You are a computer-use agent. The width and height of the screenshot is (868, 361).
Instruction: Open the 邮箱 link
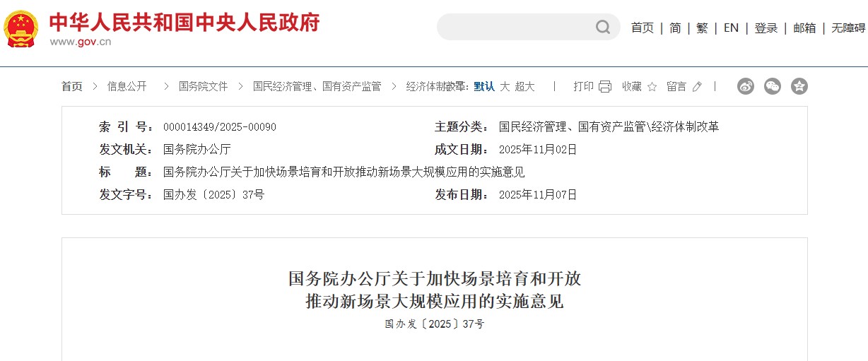(804, 28)
